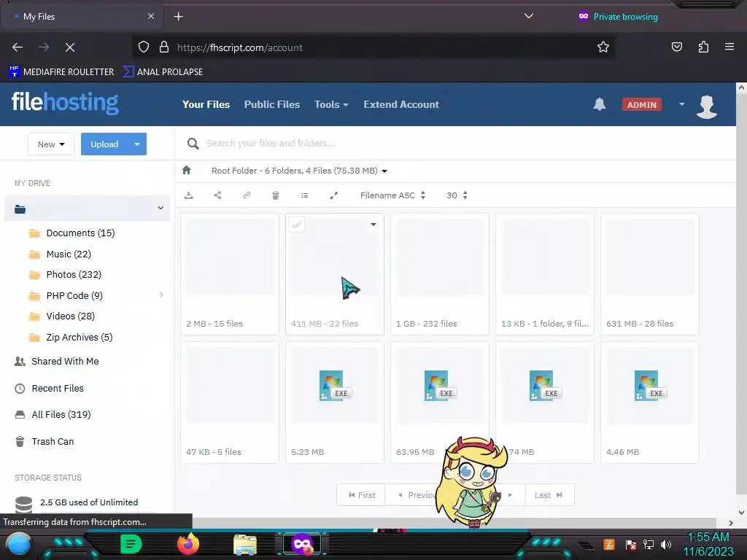Switch to list view icon

coord(304,195)
